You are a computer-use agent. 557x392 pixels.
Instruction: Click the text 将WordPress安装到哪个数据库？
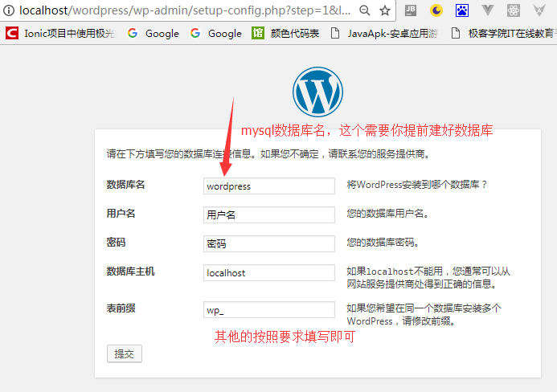pos(417,185)
